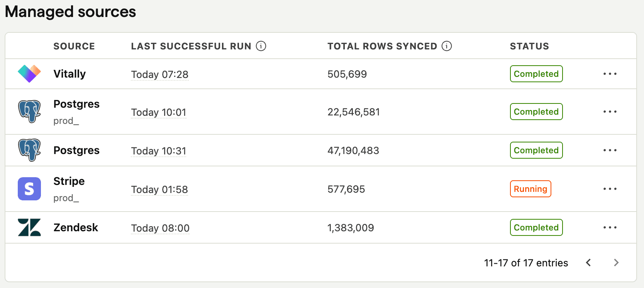Click the 11-17 of 17 entries text
644x288 pixels.
click(526, 263)
